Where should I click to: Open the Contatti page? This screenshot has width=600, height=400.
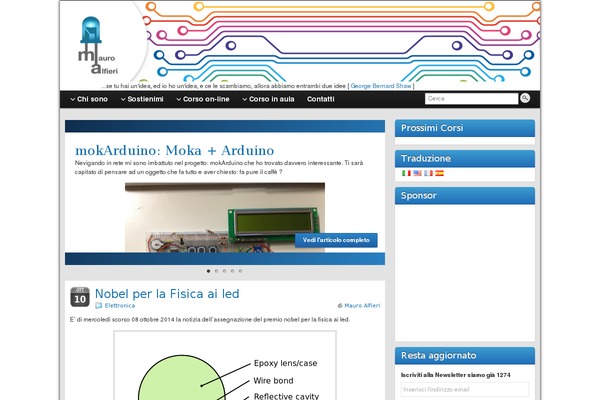[x=321, y=99]
